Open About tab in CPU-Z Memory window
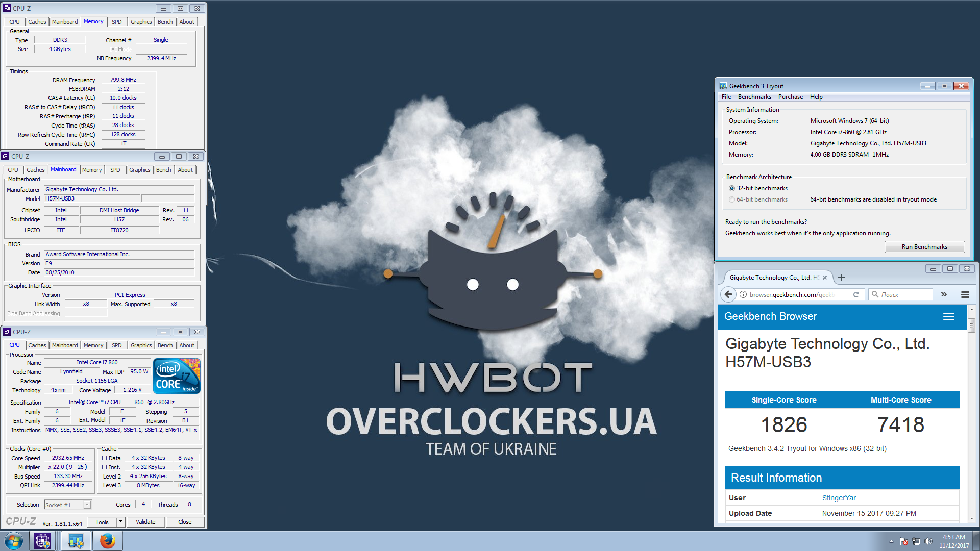Viewport: 980px width, 551px height. coord(187,22)
